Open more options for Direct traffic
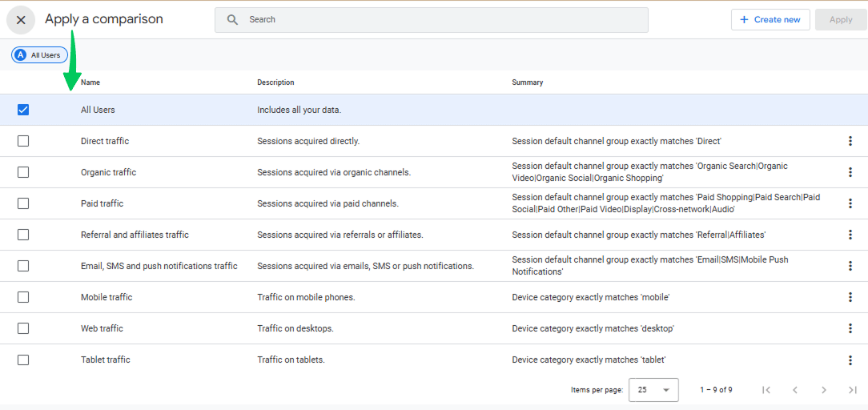The width and height of the screenshot is (868, 410). click(x=850, y=141)
